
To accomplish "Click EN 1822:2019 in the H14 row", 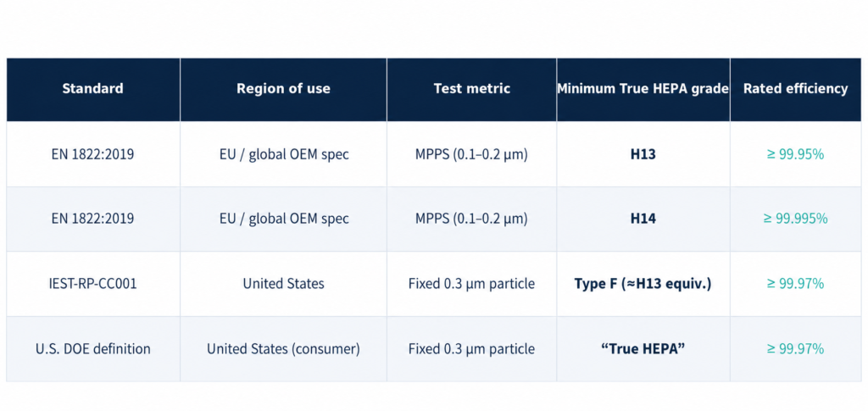I will tap(92, 219).
